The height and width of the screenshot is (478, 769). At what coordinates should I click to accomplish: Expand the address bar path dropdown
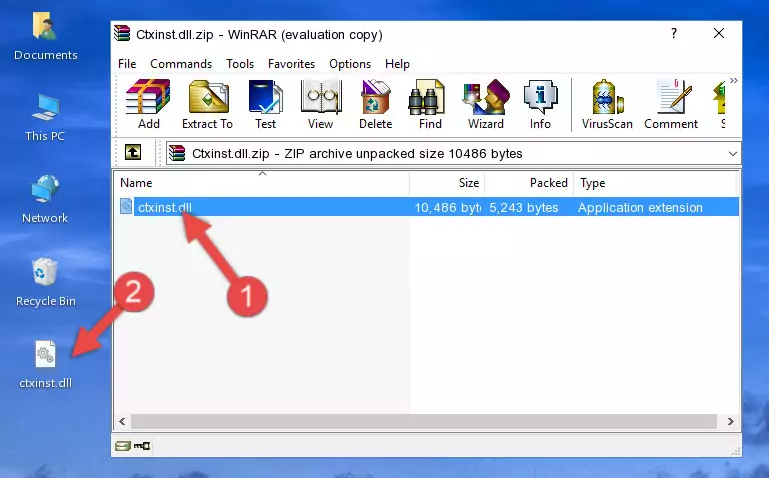(x=732, y=153)
